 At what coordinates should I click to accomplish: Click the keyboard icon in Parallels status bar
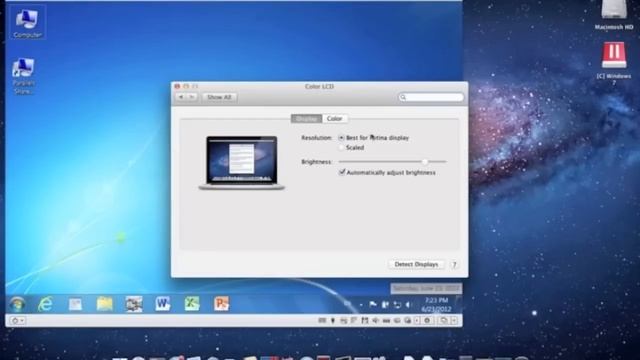(322, 320)
